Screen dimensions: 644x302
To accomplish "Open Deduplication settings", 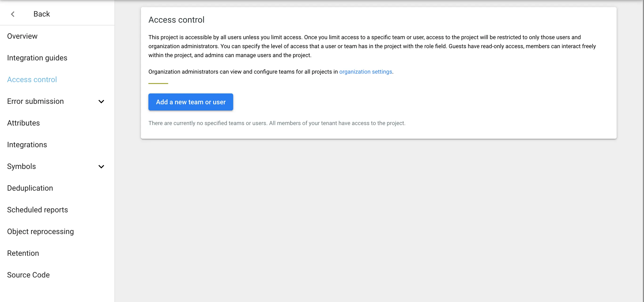I will pyautogui.click(x=30, y=188).
